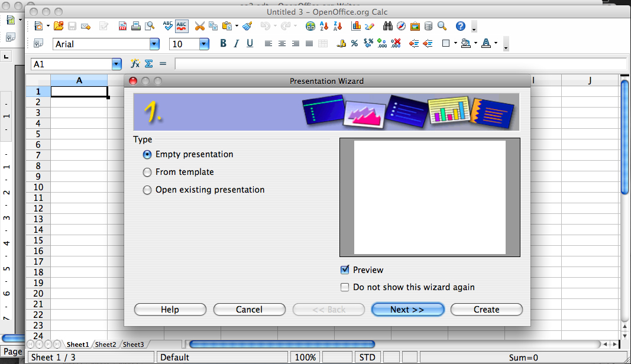The width and height of the screenshot is (631, 364).
Task: Open the font size 10 dropdown
Action: pyautogui.click(x=205, y=44)
